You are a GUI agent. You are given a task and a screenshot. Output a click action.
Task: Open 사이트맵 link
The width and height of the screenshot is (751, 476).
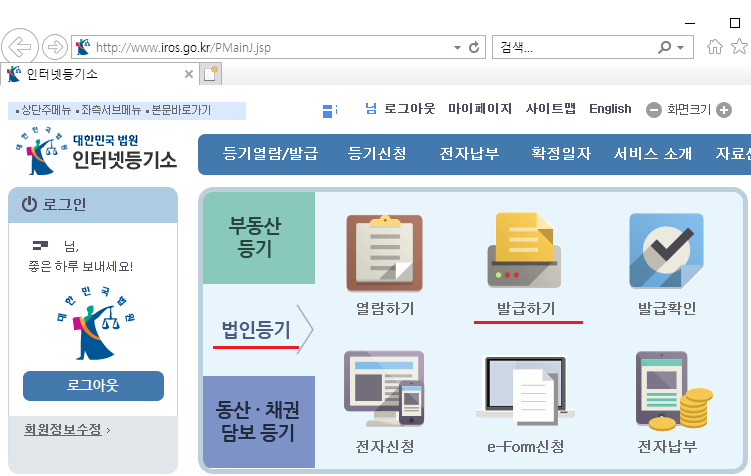coord(550,109)
